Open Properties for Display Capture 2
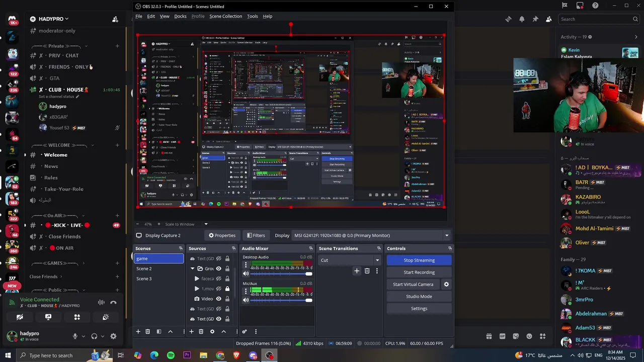This screenshot has width=644, height=362. coord(222,235)
